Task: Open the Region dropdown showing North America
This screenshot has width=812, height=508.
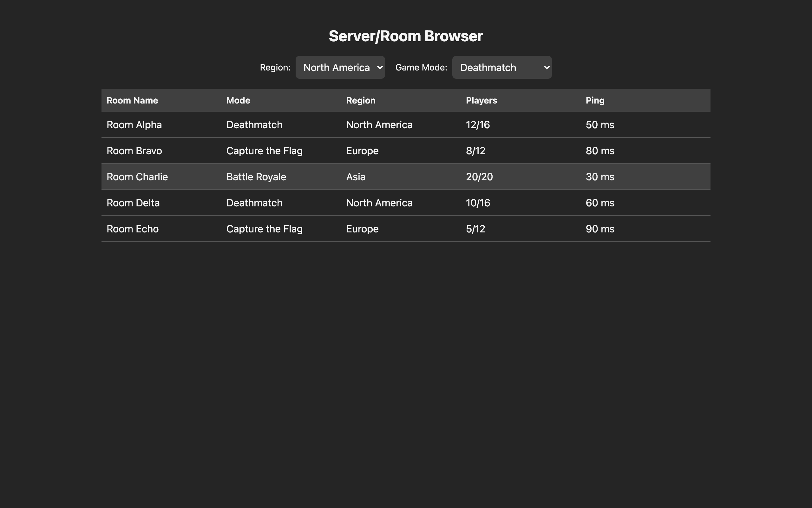Action: [x=340, y=68]
